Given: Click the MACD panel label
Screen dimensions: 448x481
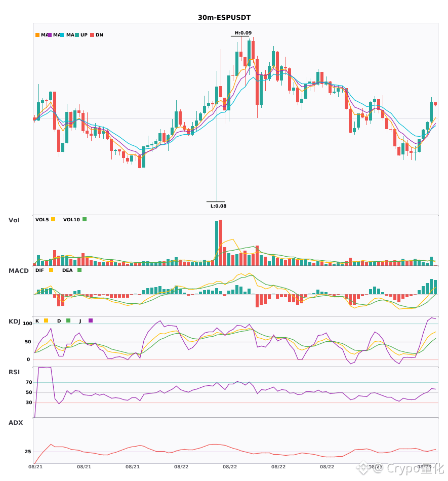Looking at the screenshot, I should coord(18,271).
